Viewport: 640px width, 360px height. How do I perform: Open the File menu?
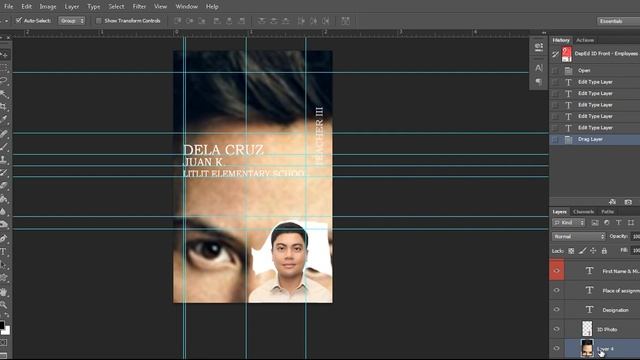8,7
